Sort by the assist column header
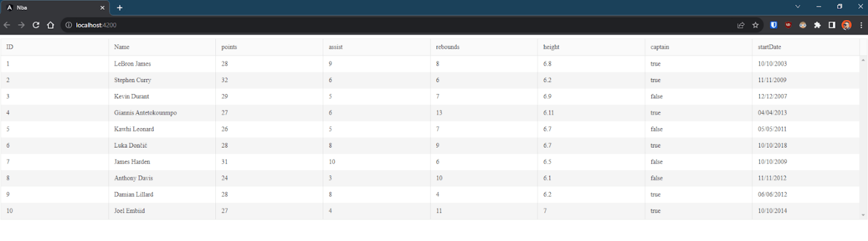 pyautogui.click(x=377, y=47)
